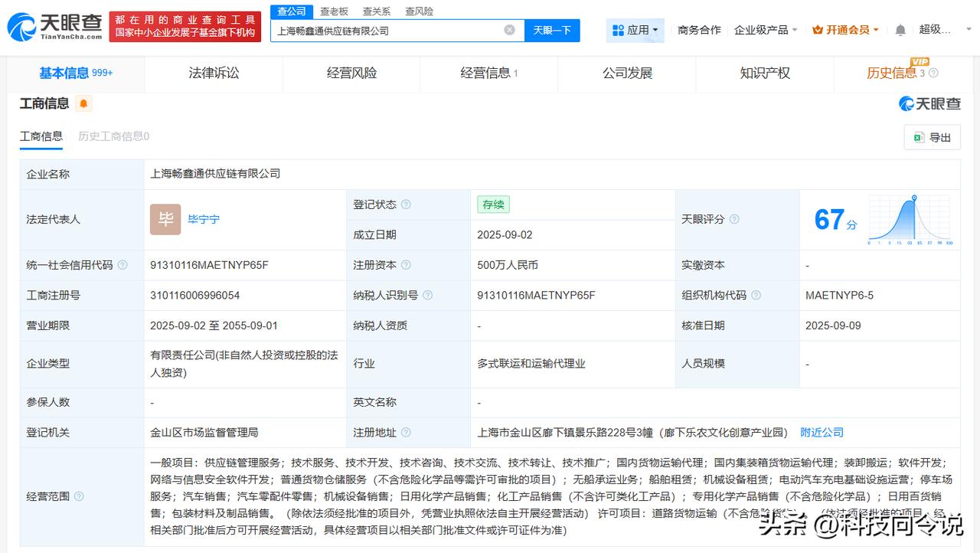The image size is (980, 553).
Task: Click the crown icon on 开通会员
Action: tap(818, 30)
